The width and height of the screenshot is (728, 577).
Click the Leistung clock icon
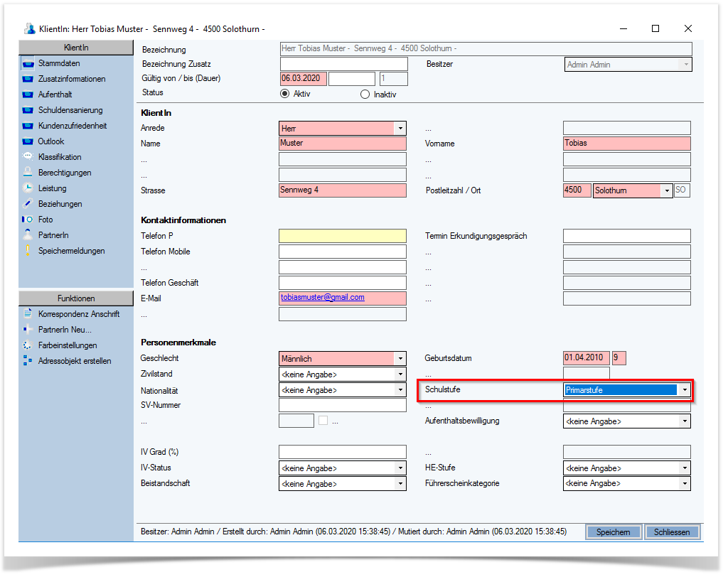tap(28, 188)
